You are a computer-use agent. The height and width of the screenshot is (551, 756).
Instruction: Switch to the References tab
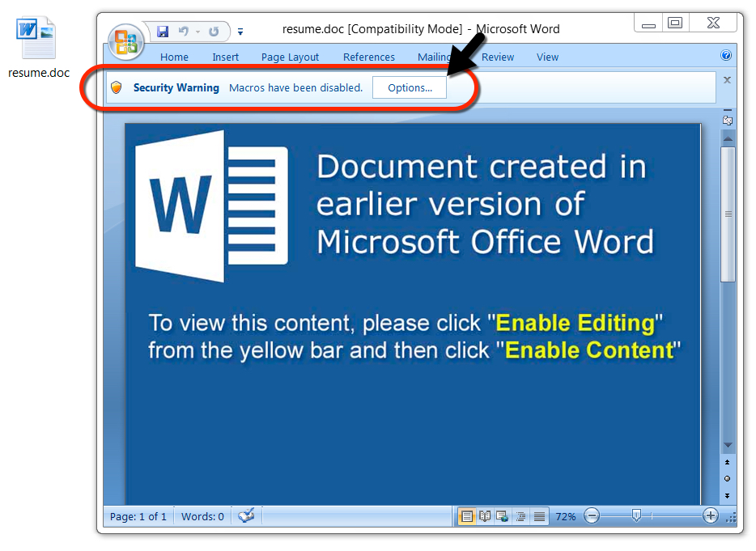[x=369, y=57]
